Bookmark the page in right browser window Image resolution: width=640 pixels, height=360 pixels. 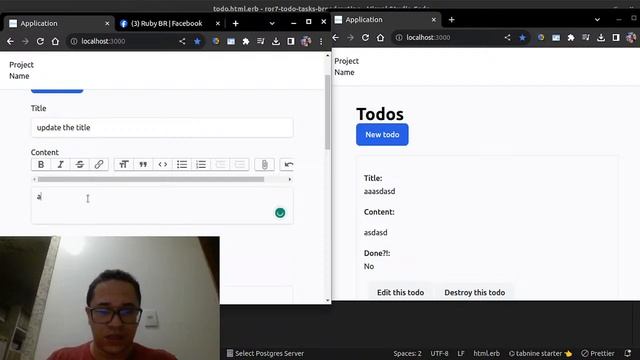[522, 38]
